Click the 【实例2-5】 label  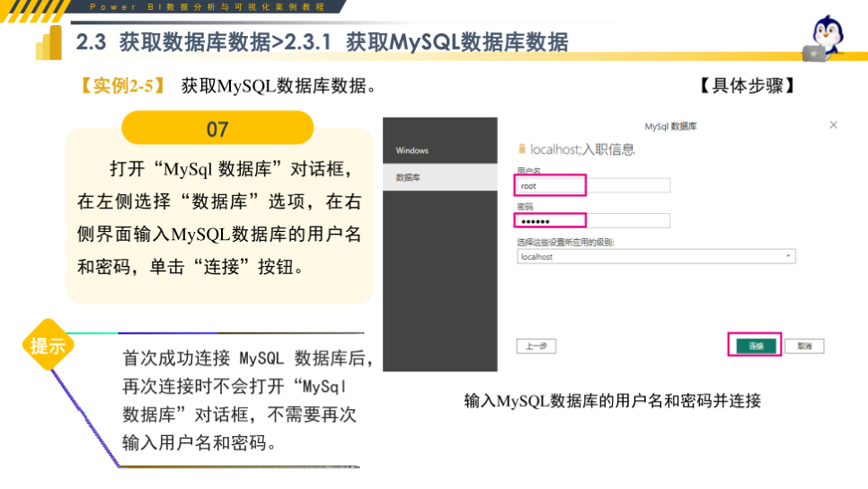tap(122, 85)
